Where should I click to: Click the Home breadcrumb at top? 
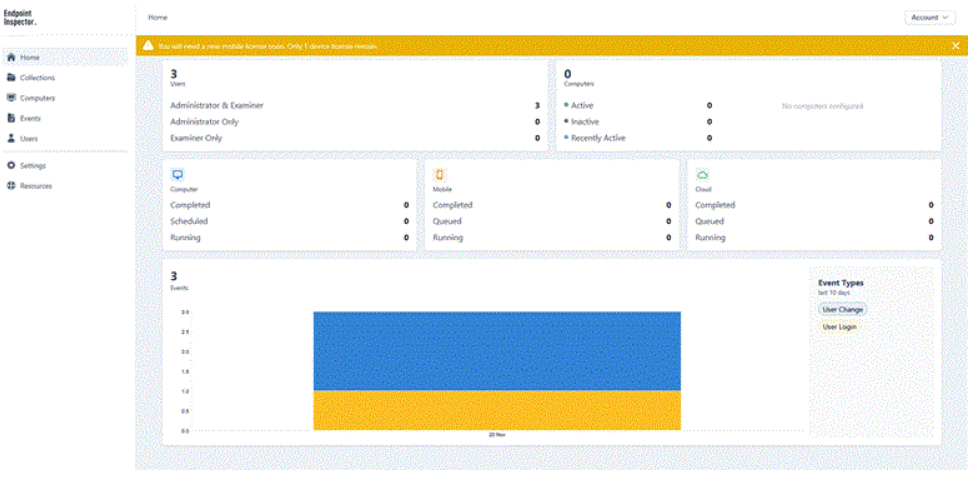[x=158, y=17]
